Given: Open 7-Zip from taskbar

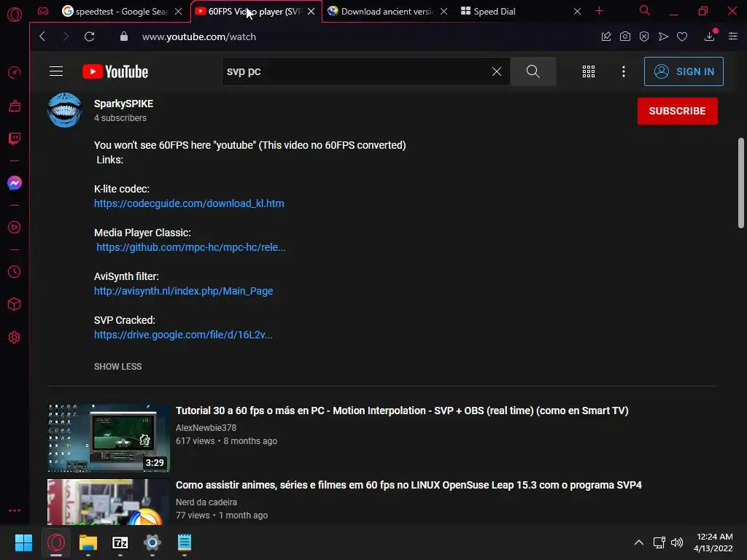Looking at the screenshot, I should click(120, 542).
